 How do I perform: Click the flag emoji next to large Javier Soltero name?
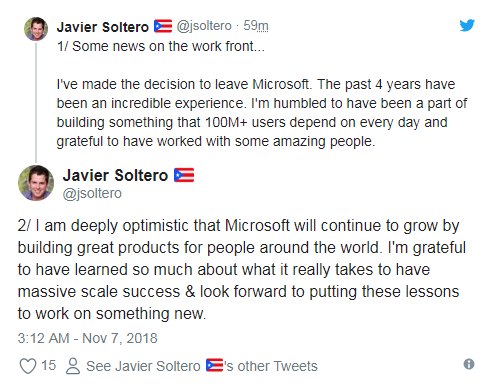click(184, 175)
